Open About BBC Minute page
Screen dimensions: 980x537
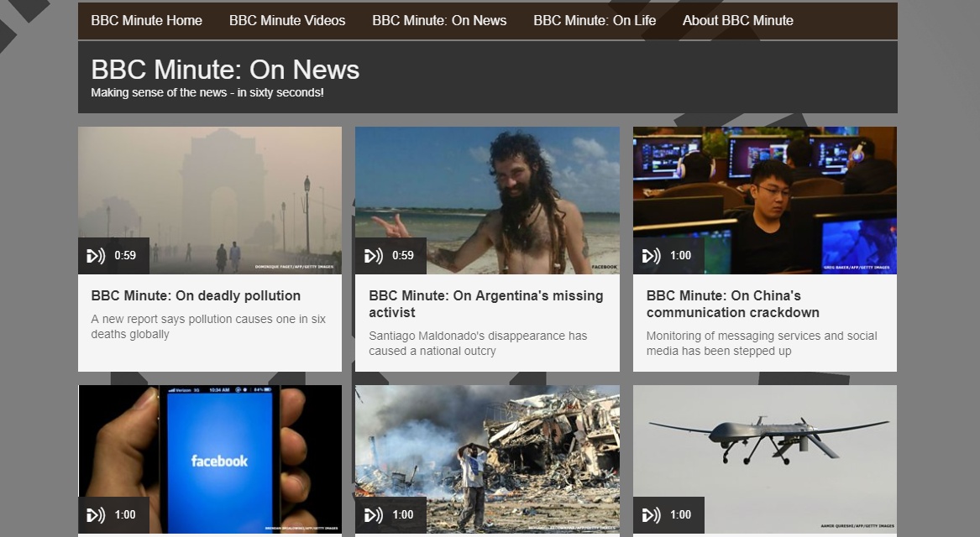pos(737,21)
